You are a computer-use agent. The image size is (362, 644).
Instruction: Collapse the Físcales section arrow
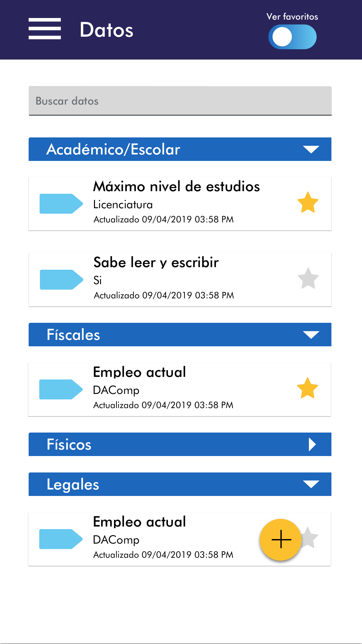[311, 335]
